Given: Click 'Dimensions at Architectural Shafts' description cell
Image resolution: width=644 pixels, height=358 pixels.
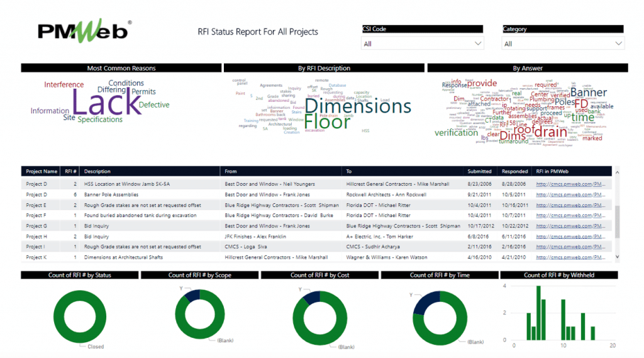Looking at the screenshot, I should 123,257.
